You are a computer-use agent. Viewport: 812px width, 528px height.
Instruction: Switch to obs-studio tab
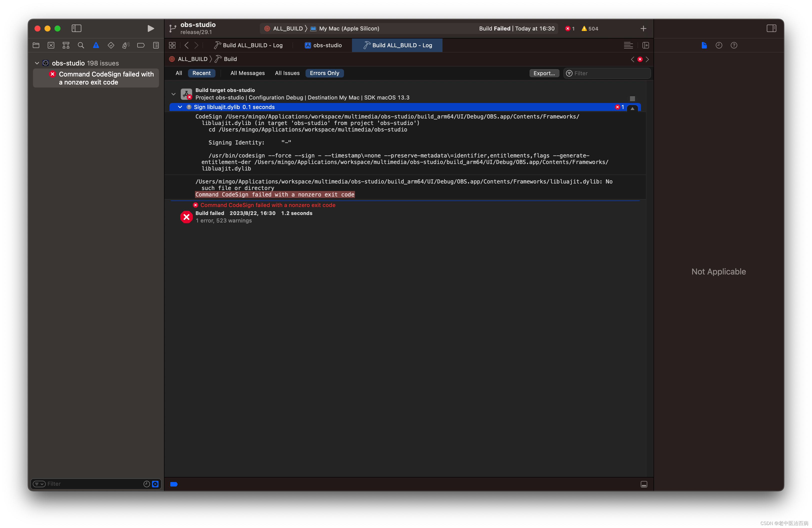323,45
